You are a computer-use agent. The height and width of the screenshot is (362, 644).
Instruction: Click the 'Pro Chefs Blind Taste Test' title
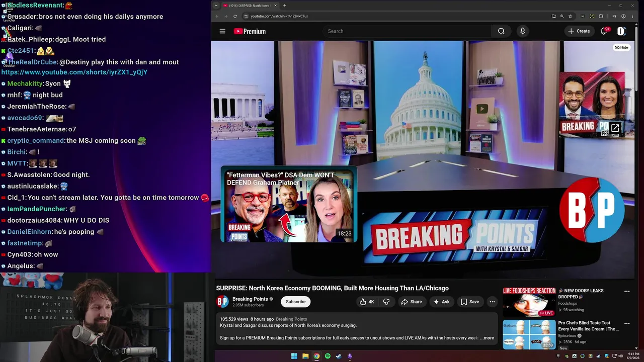coord(589,326)
